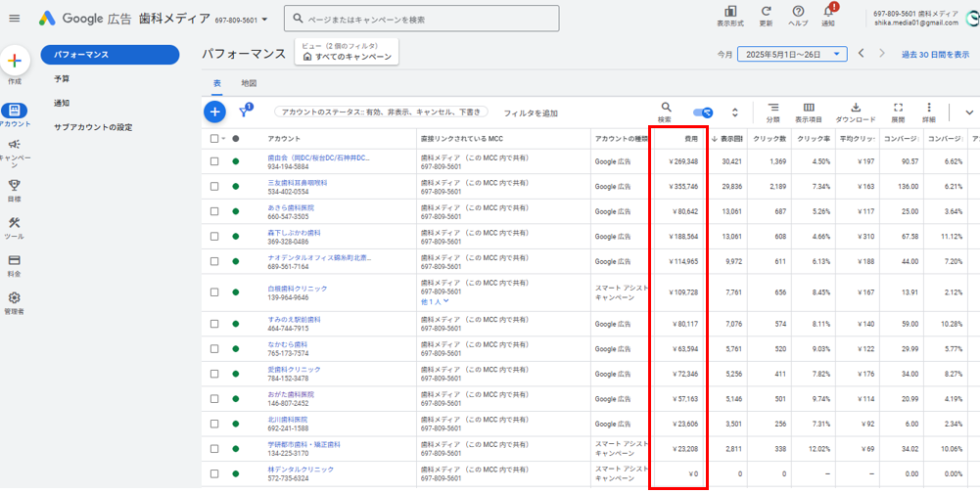The height and width of the screenshot is (493, 980).
Task: Click the page or campaign search field
Action: [421, 19]
